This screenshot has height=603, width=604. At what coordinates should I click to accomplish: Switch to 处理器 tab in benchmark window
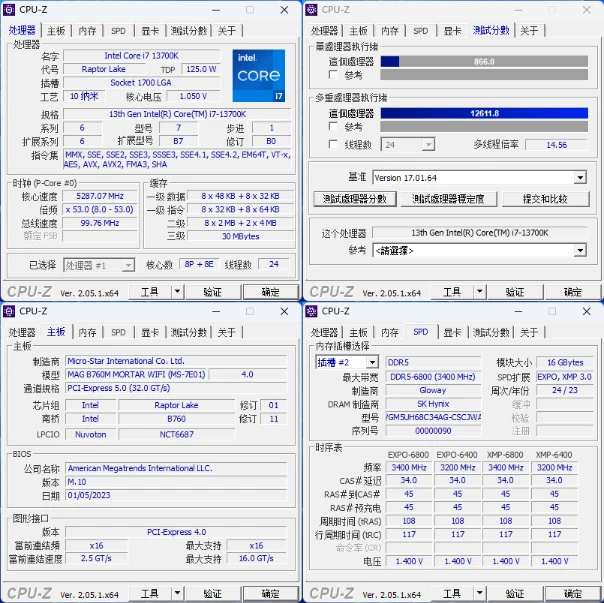pos(324,31)
